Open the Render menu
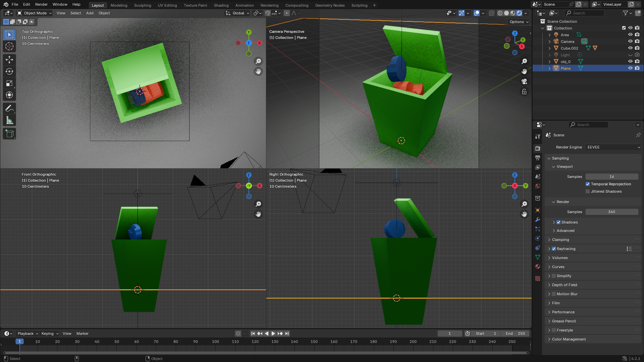 [x=41, y=4]
